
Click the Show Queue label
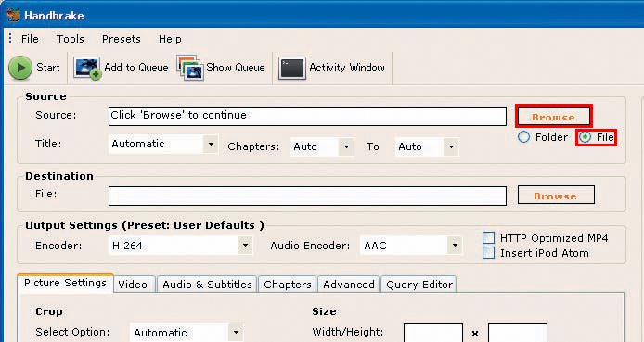(236, 68)
